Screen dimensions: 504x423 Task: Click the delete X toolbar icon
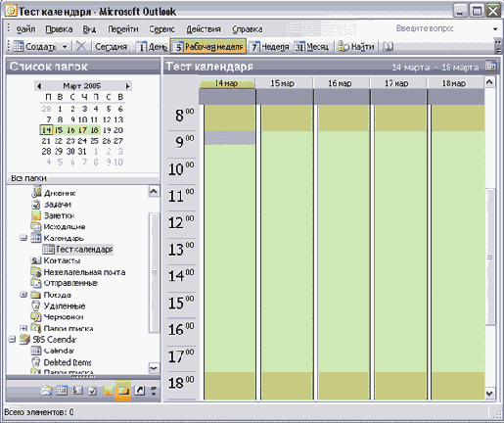(x=80, y=46)
